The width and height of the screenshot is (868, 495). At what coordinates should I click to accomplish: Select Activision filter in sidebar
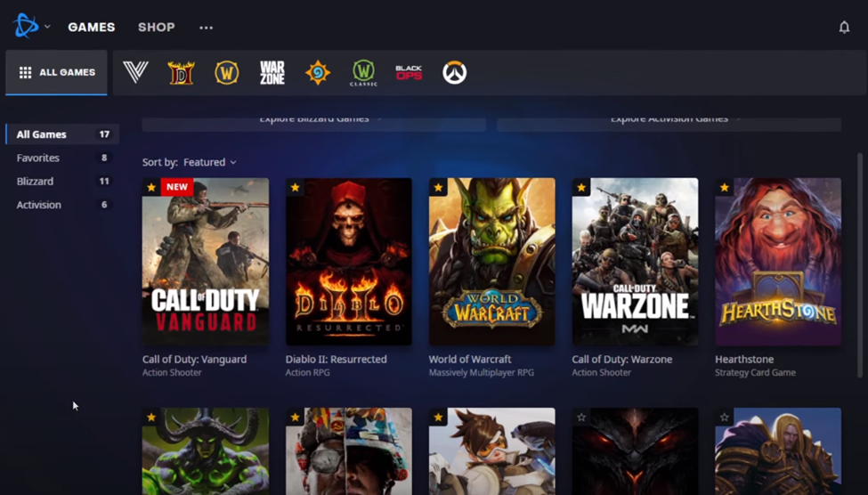pyautogui.click(x=62, y=205)
